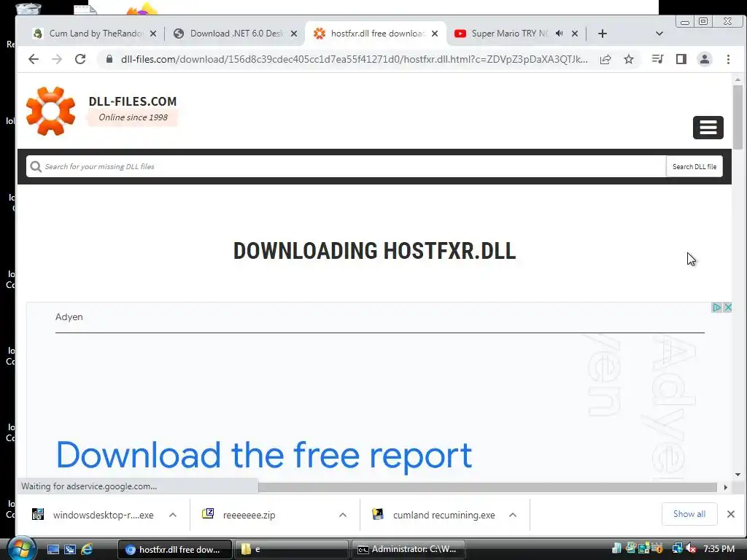Open the media control icon in toolbar
Screen dimensions: 747x560
[657, 59]
